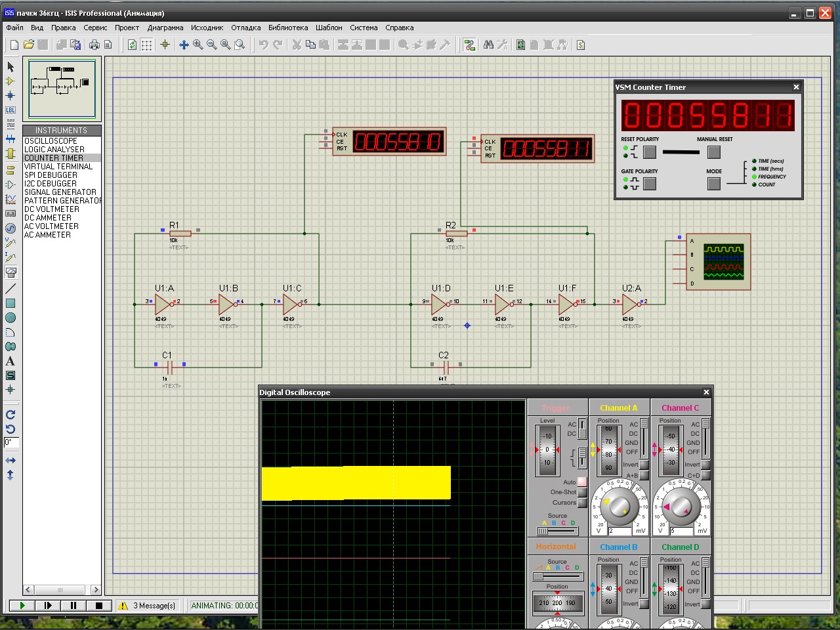The image size is (840, 630).
Task: Open the Отладка menu
Action: point(245,28)
